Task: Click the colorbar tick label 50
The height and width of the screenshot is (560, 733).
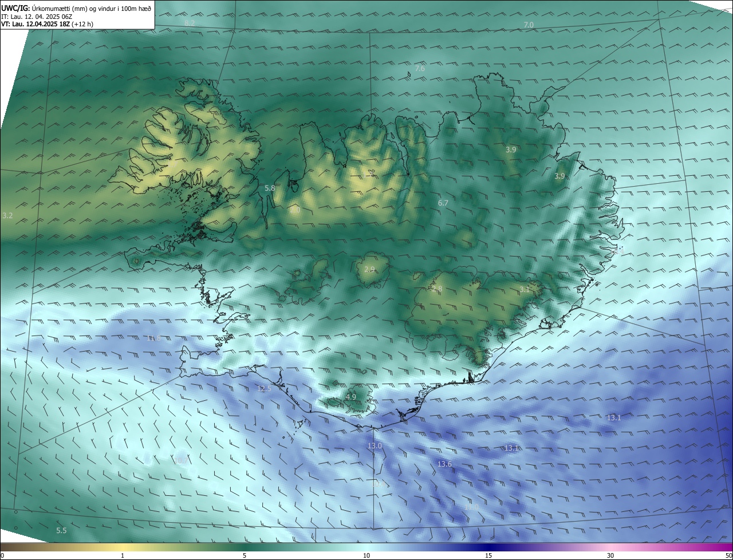Action: [x=728, y=556]
